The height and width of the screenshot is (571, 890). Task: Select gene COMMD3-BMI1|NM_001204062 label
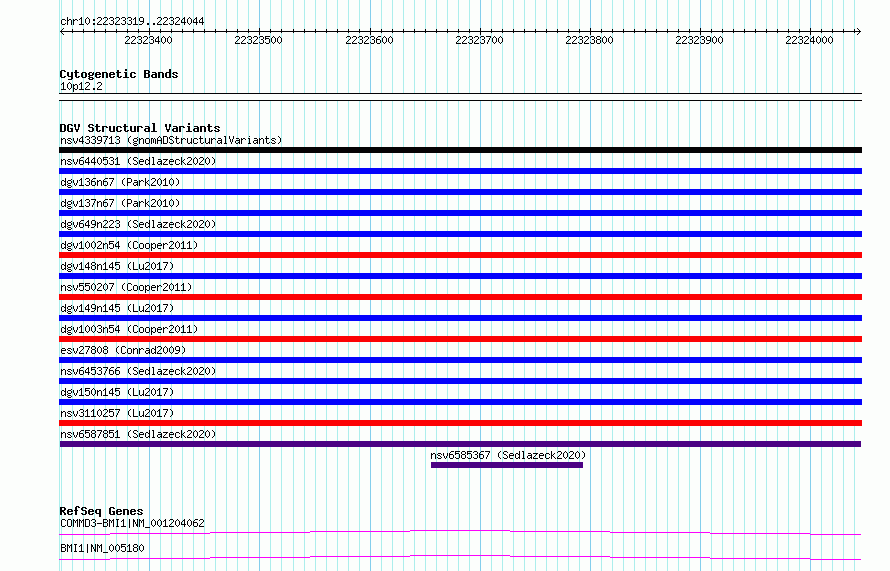[x=132, y=523]
